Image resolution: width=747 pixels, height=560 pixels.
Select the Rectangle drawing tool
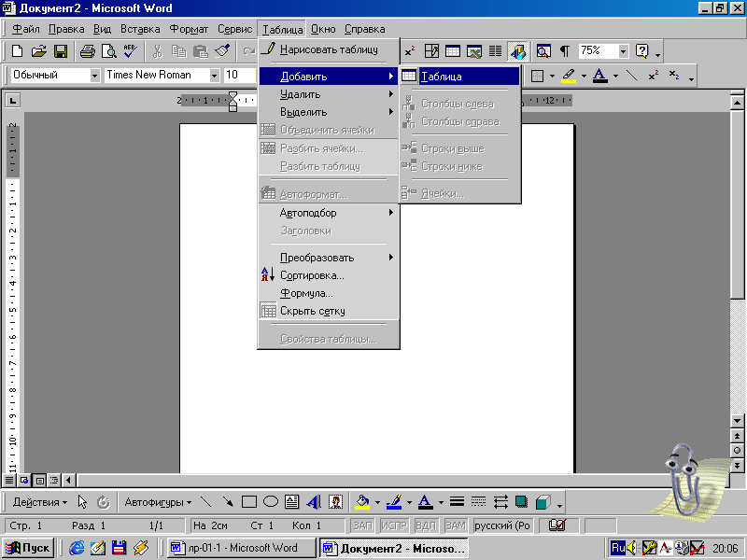point(249,502)
